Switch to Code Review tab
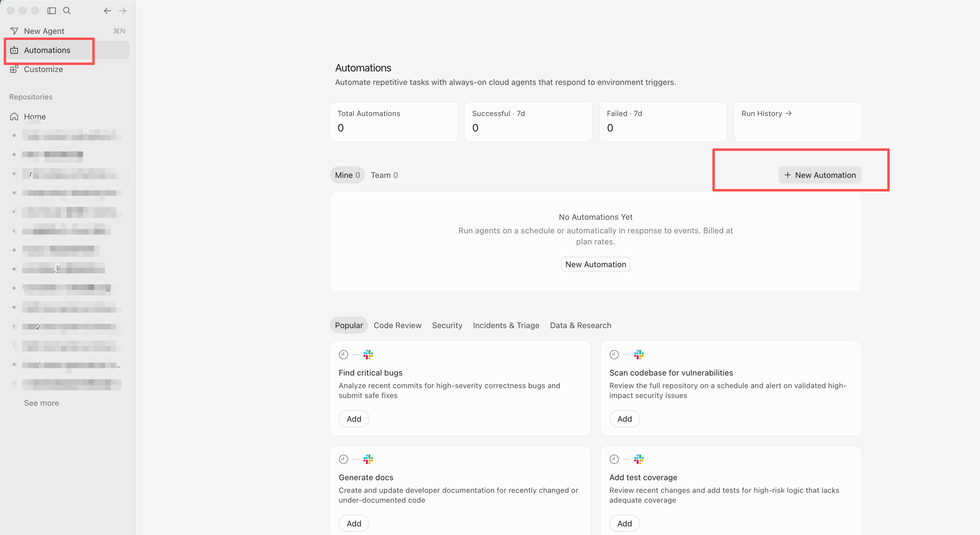This screenshot has height=535, width=980. (397, 325)
